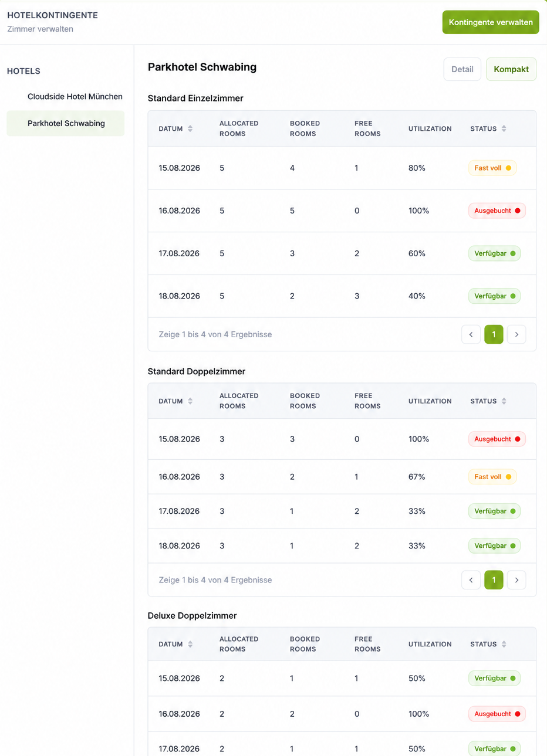Screen dimensions: 547x756
Task: Select Parkhotel Schwabing in sidebar
Action: [66, 123]
